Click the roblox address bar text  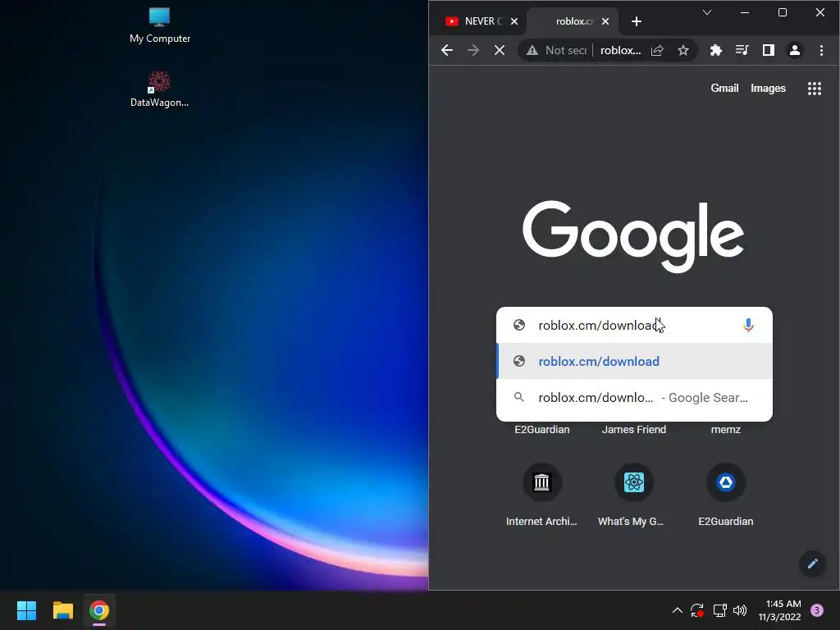click(620, 50)
